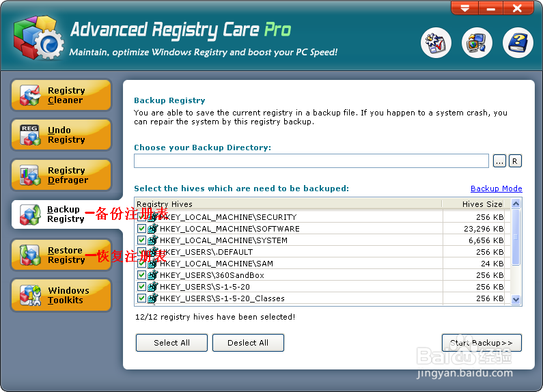543x392 pixels.
Task: Select the Backup Registry tab
Action: [x=66, y=214]
